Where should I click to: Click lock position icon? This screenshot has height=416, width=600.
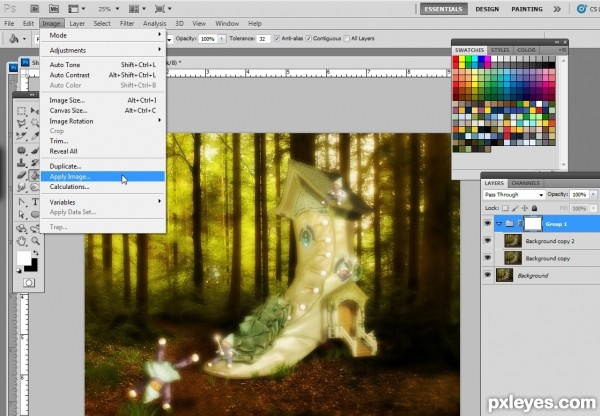click(525, 208)
